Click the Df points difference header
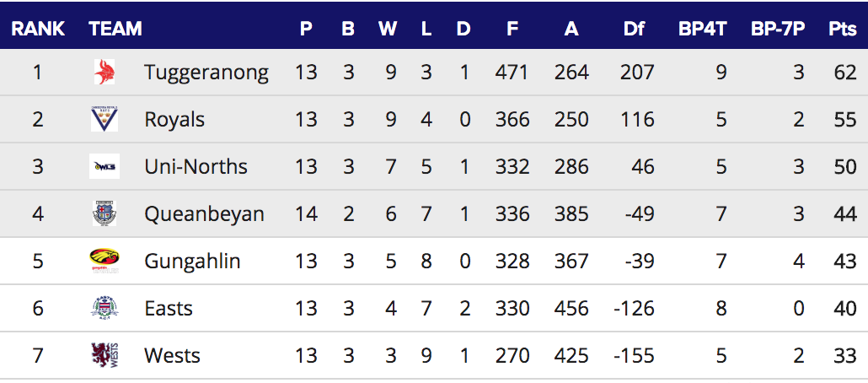 [634, 30]
